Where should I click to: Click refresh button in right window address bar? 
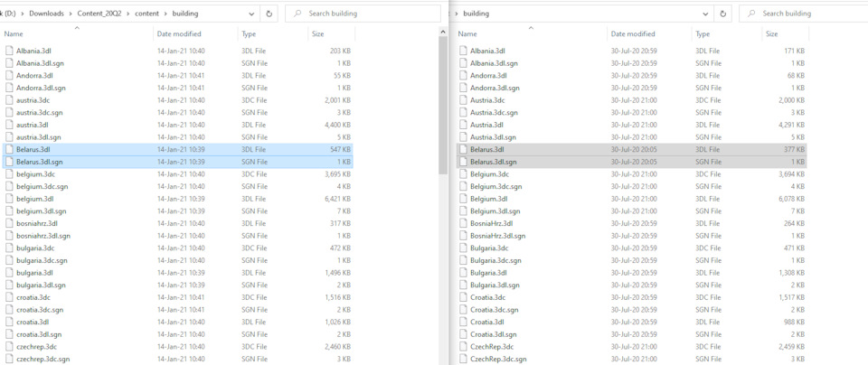click(723, 14)
